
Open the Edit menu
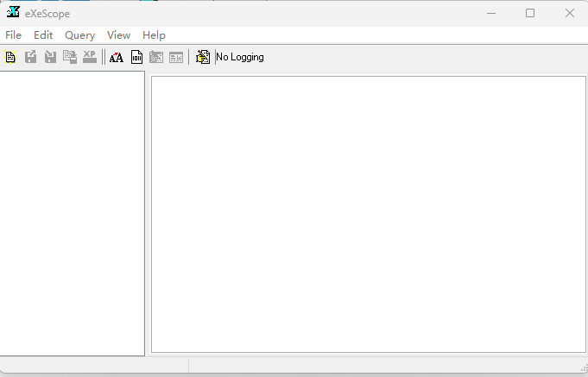43,35
